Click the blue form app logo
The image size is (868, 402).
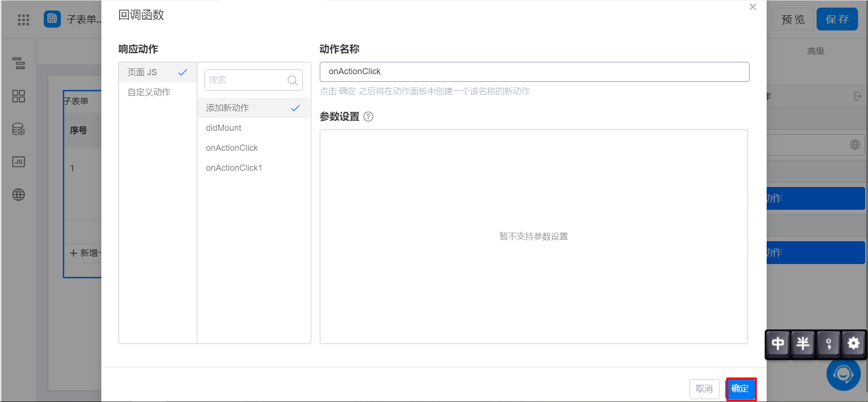click(x=52, y=19)
